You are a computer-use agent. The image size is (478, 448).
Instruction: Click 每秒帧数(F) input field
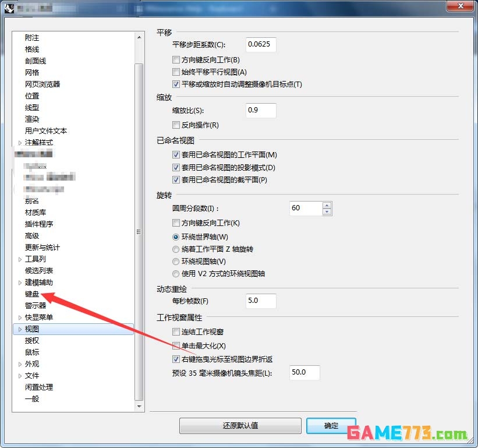[x=261, y=301]
